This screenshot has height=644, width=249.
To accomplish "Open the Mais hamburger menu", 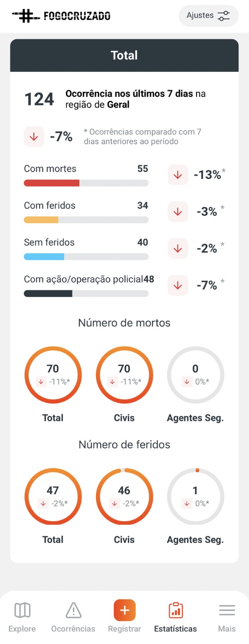I will 227,610.
